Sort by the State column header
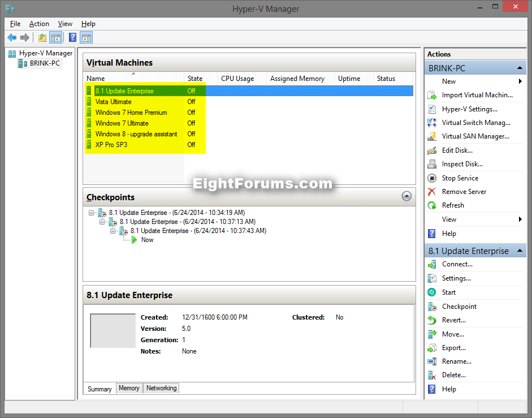 [x=200, y=79]
